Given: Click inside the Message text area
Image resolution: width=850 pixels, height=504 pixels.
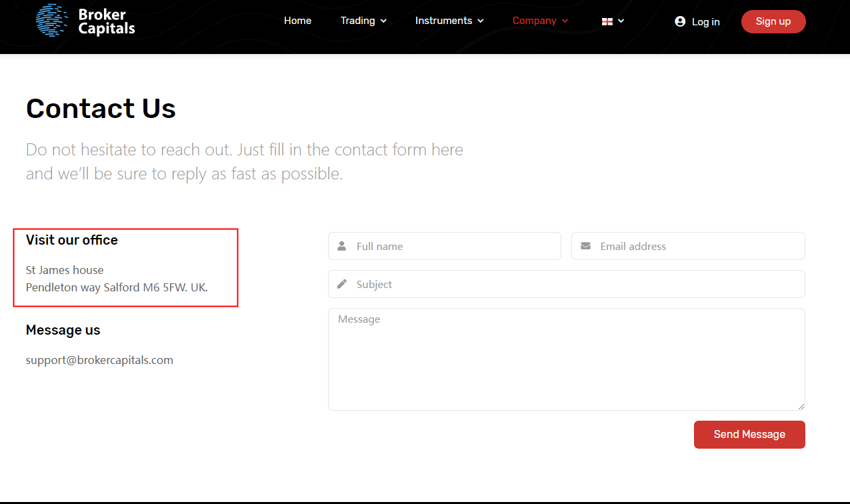Looking at the screenshot, I should [x=566, y=360].
